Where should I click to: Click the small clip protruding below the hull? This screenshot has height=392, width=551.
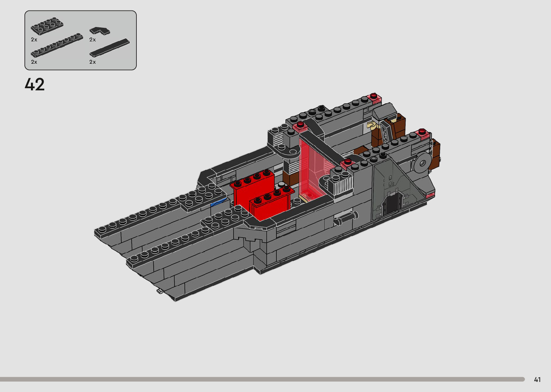pos(160,291)
